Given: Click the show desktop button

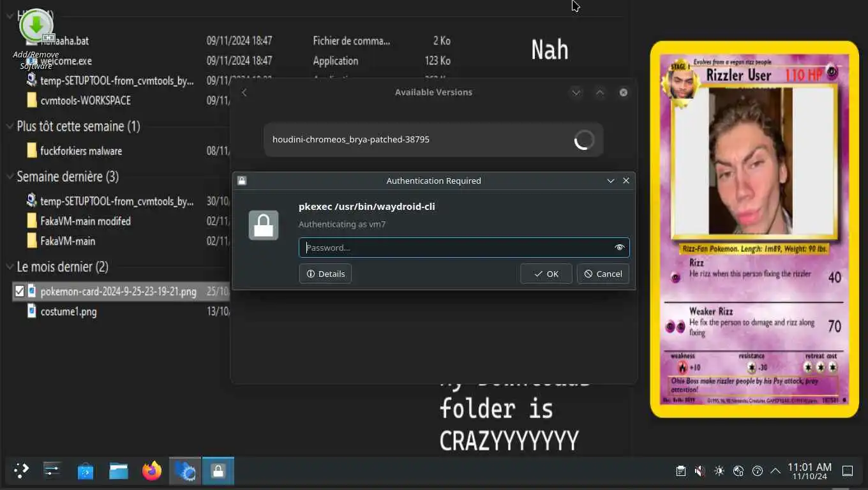Looking at the screenshot, I should [x=848, y=471].
